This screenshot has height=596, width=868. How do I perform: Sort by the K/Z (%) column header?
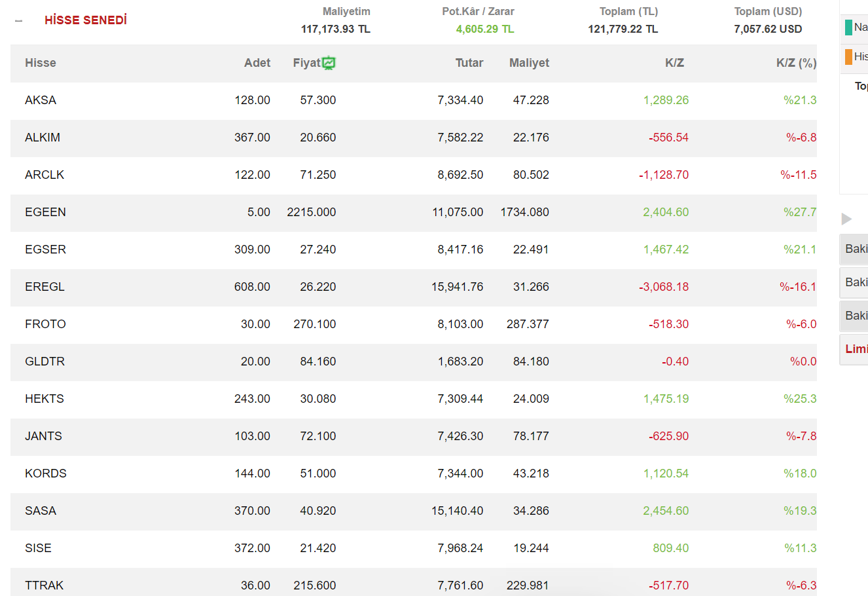[x=796, y=63]
